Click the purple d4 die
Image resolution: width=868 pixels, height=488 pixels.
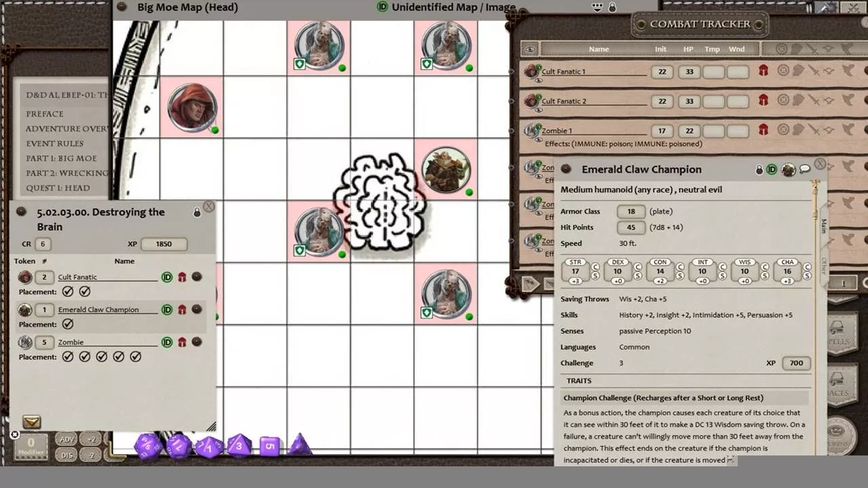(300, 445)
